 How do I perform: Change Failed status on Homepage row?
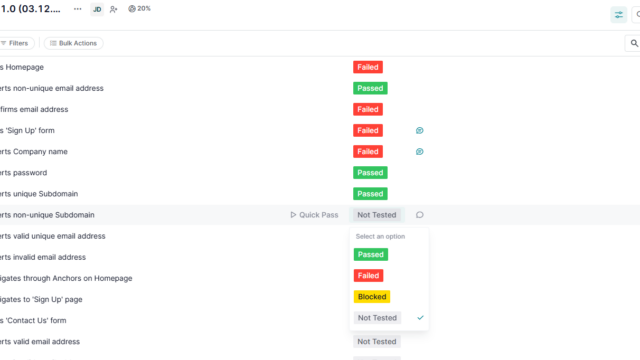click(368, 67)
